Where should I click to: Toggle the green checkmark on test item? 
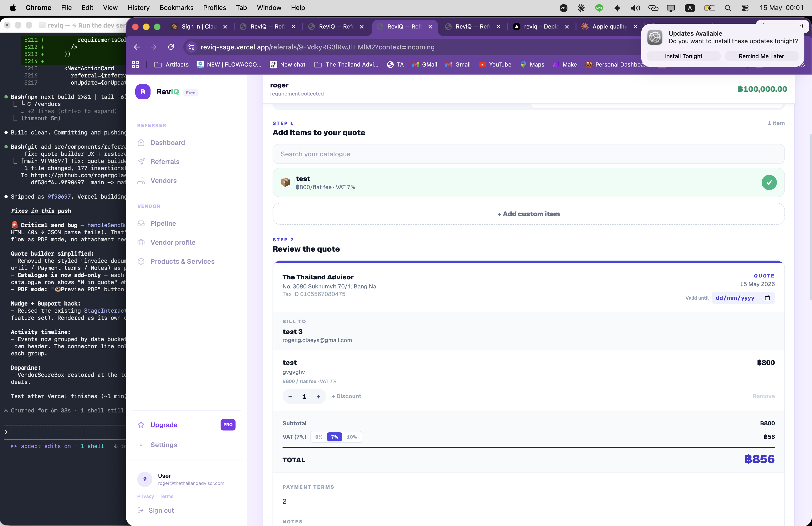point(769,182)
